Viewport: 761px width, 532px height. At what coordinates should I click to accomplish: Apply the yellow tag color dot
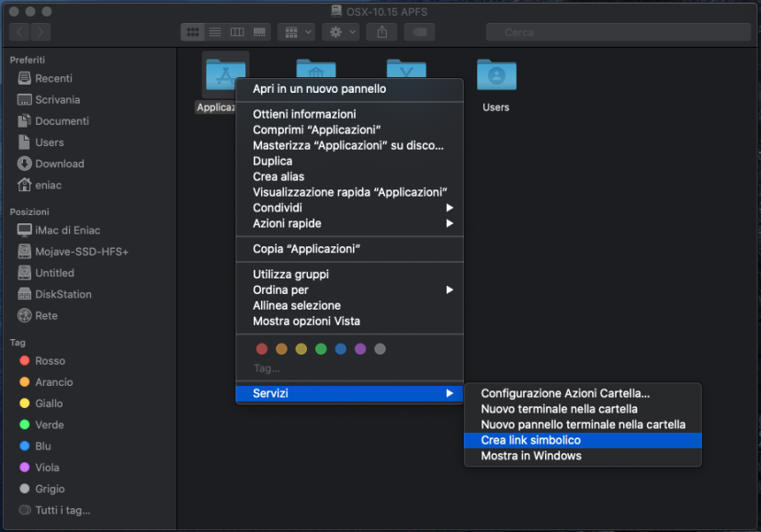click(x=301, y=348)
